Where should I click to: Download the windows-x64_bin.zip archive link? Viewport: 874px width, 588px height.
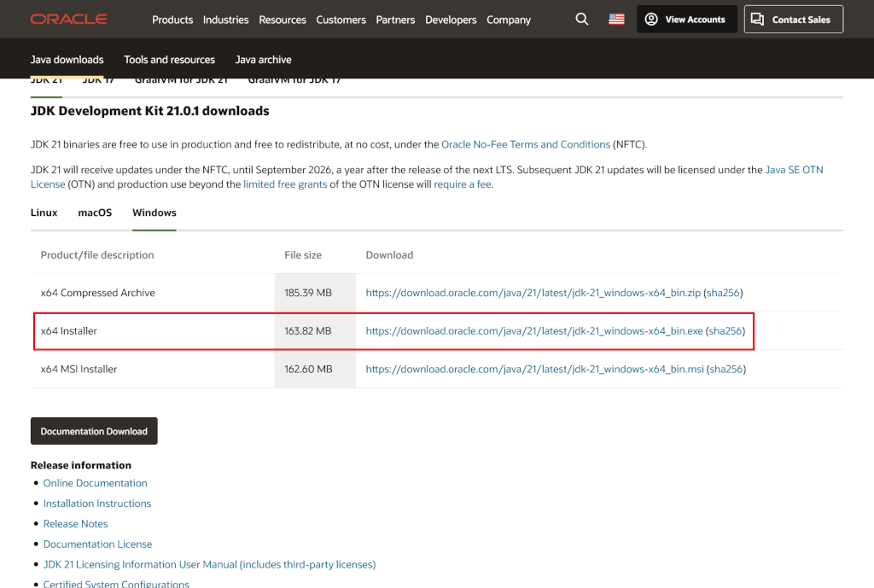533,293
